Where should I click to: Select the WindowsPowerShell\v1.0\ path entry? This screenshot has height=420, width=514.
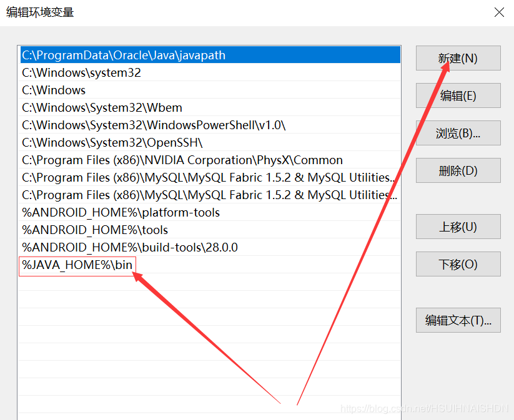[209, 124]
